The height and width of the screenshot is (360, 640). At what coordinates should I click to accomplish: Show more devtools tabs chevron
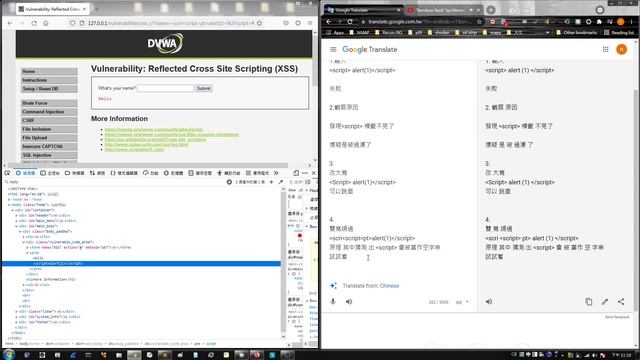point(276,173)
